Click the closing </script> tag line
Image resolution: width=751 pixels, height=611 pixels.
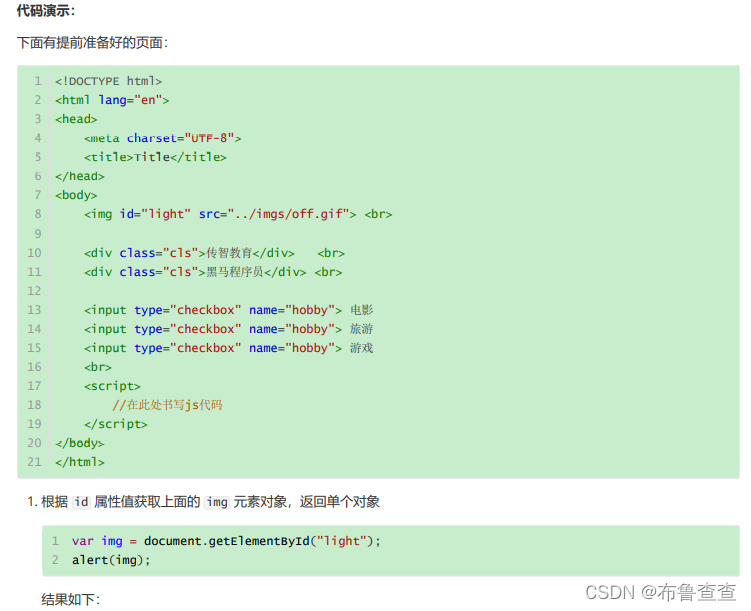115,424
